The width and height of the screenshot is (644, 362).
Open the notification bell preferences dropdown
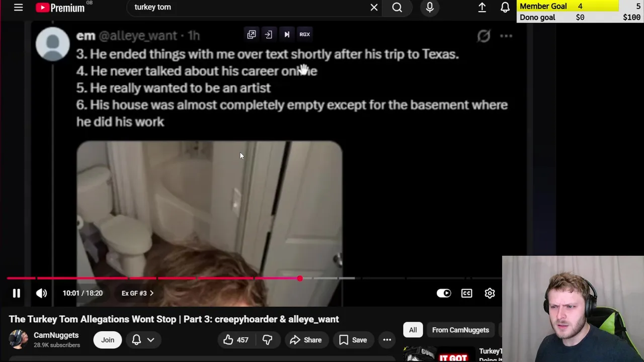(x=143, y=340)
